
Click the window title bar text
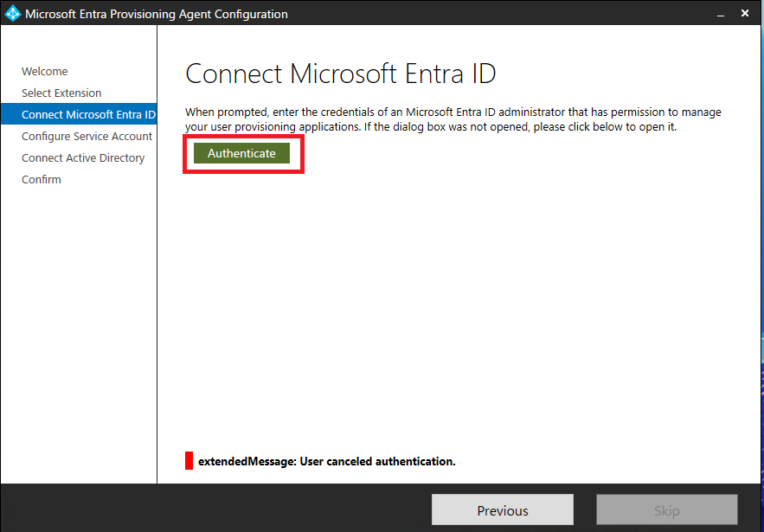157,13
